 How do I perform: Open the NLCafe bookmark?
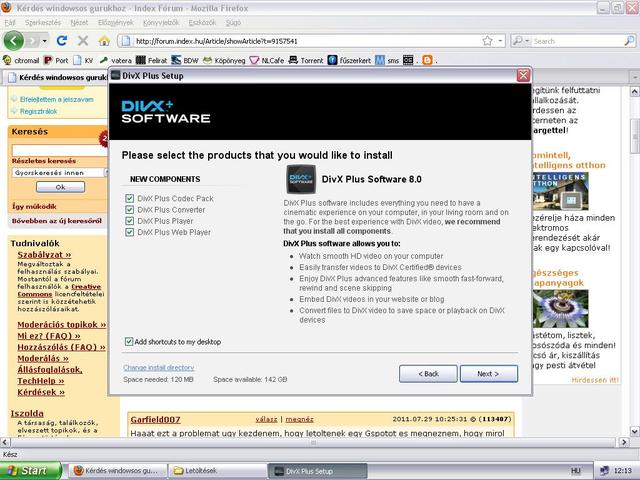(267, 60)
